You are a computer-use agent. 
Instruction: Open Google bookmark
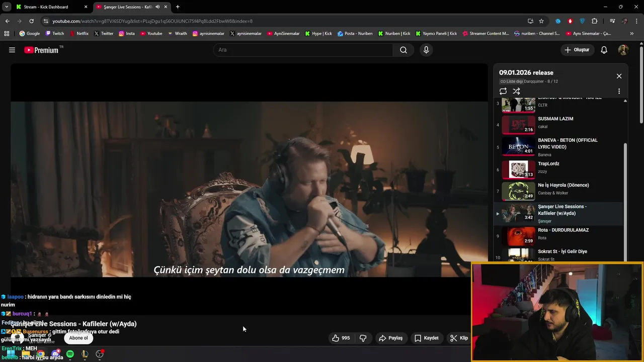tap(29, 34)
